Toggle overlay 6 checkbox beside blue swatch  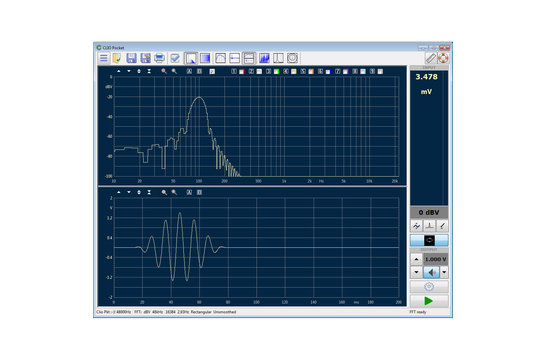click(320, 71)
